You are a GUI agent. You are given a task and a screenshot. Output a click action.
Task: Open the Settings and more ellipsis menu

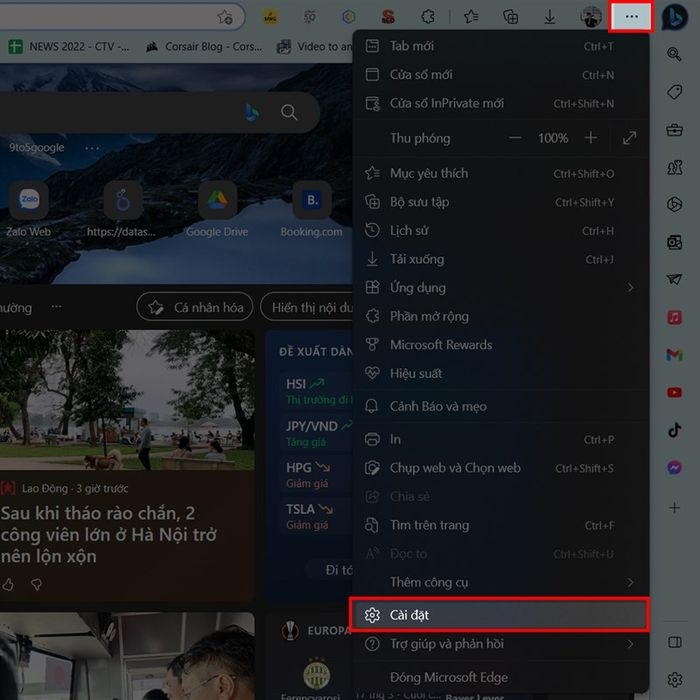pos(631,17)
